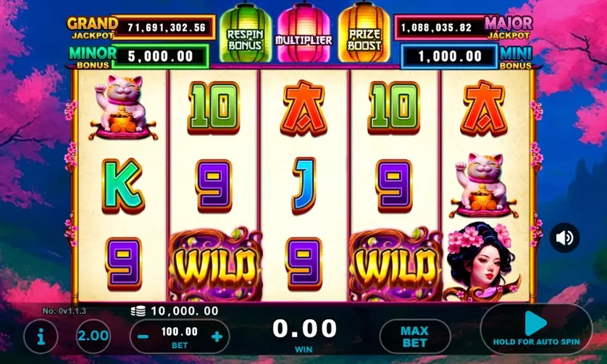Start a spin with the play arrow

(x=536, y=323)
